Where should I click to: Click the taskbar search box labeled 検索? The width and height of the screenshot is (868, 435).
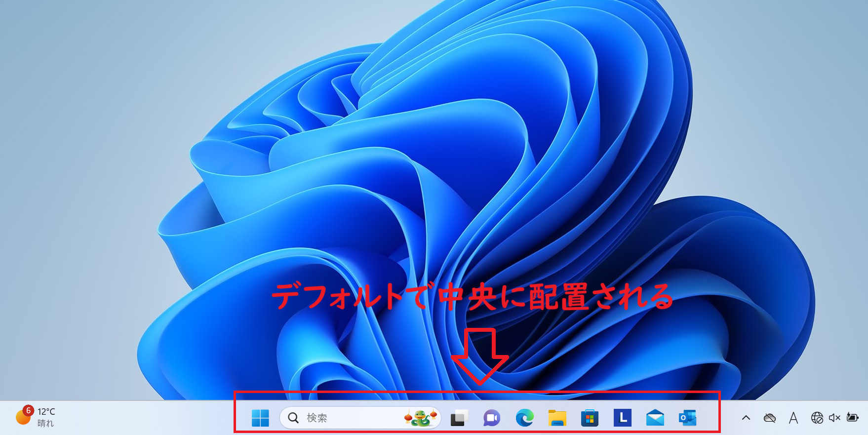[x=360, y=418]
